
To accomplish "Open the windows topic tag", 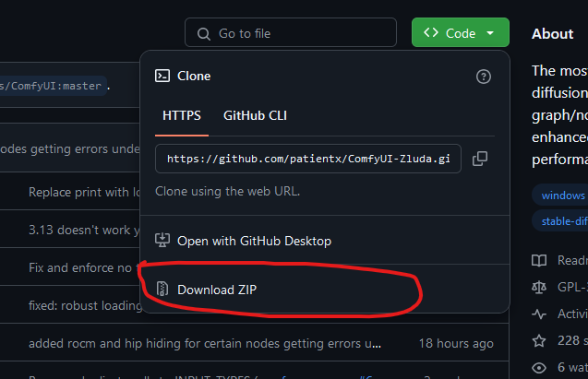I will (560, 195).
